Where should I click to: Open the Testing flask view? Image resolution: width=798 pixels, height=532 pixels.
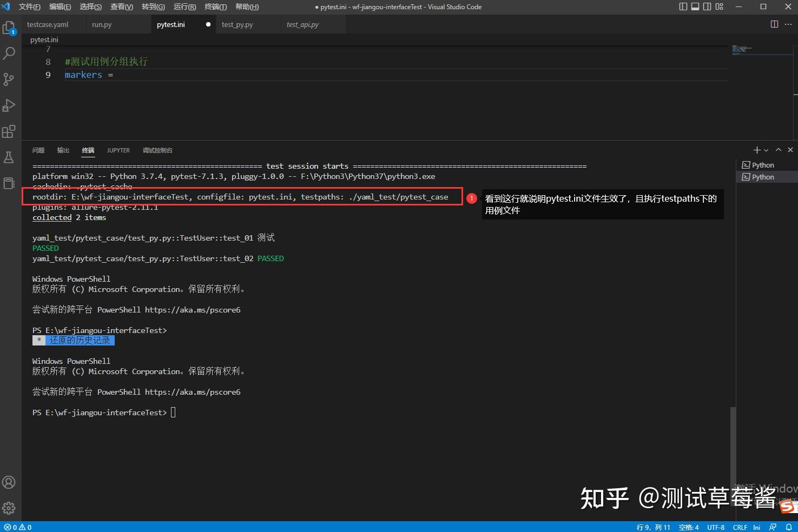pos(9,157)
